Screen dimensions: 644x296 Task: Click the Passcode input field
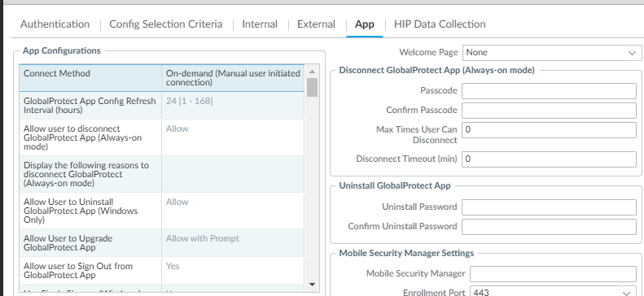[x=549, y=91]
